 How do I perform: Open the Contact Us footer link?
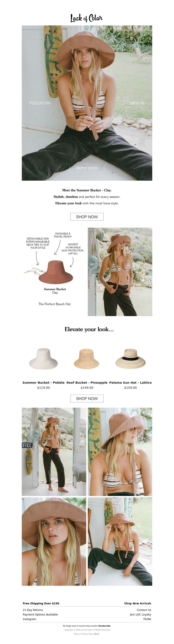pyautogui.click(x=144, y=610)
